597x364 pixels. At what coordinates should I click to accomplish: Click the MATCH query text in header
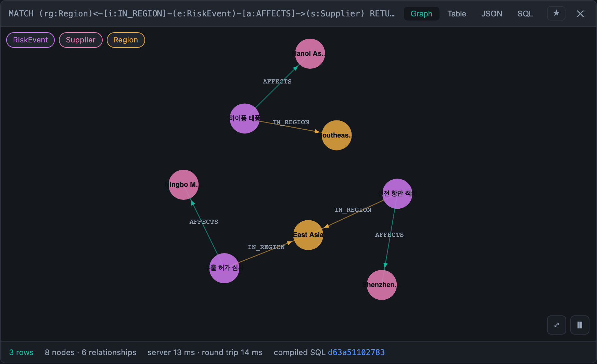point(201,14)
